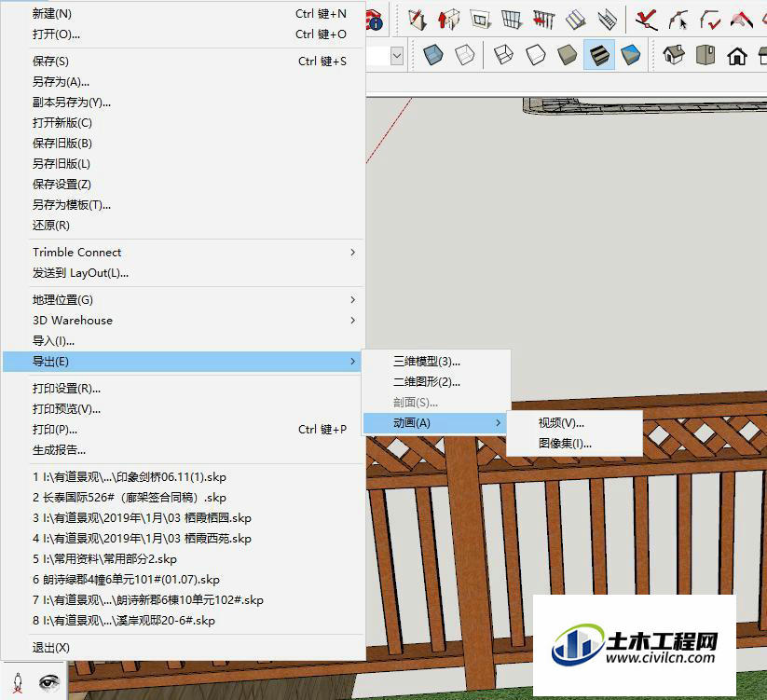Open recent file 长泰国际526#

click(x=184, y=498)
